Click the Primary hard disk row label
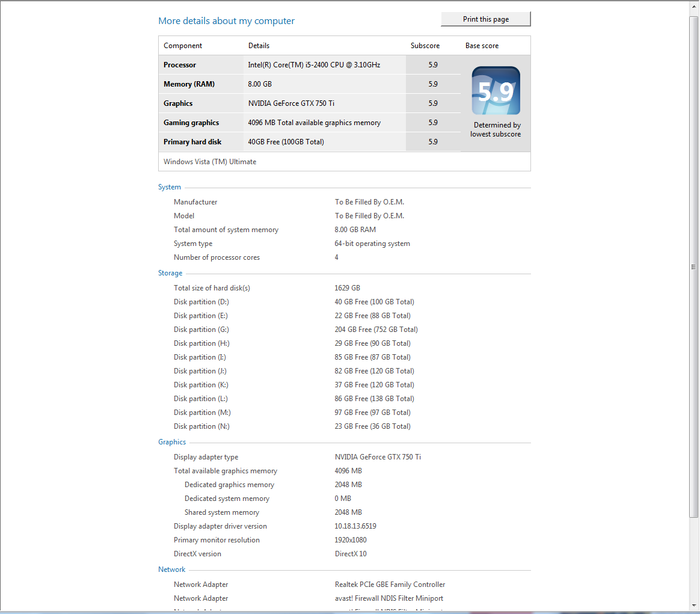The width and height of the screenshot is (700, 614). (x=192, y=141)
